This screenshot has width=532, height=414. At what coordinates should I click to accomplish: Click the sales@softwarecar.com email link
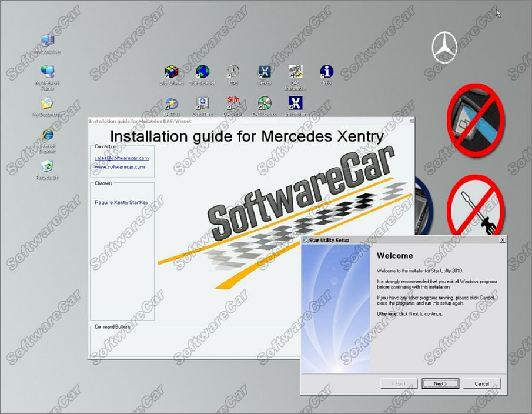click(122, 158)
